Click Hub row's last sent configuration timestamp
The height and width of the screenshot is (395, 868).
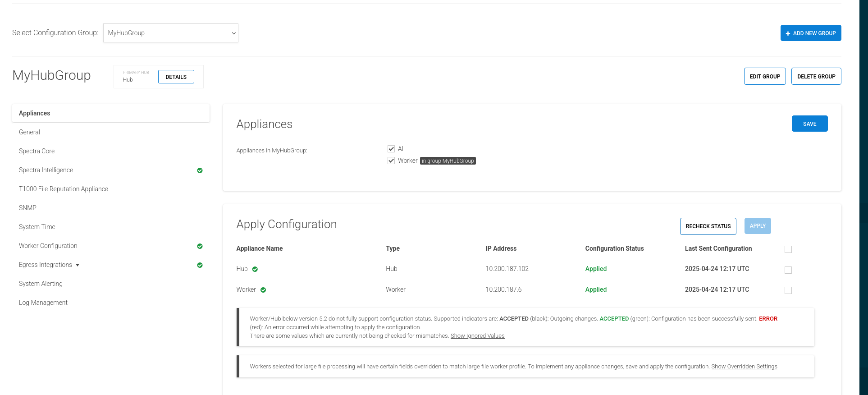717,269
